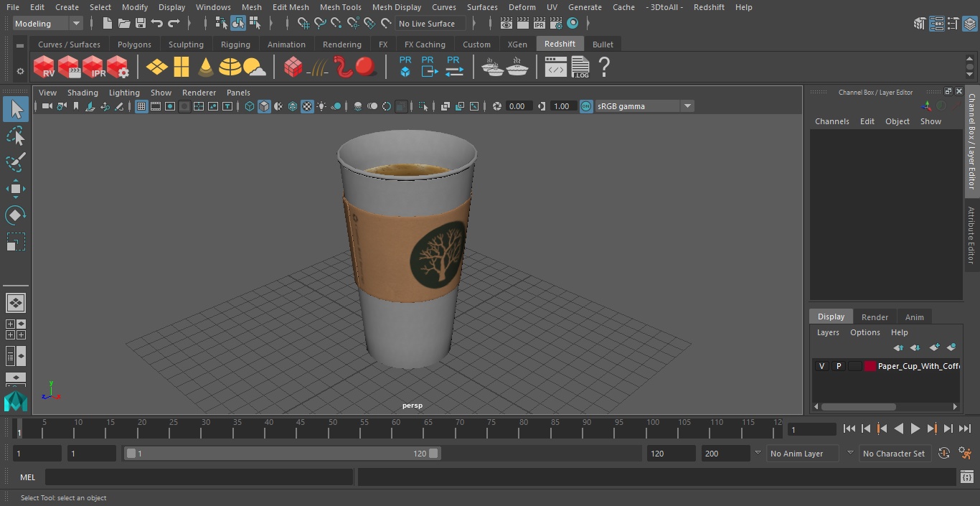Switch to the Rendering shelf tab

point(341,44)
